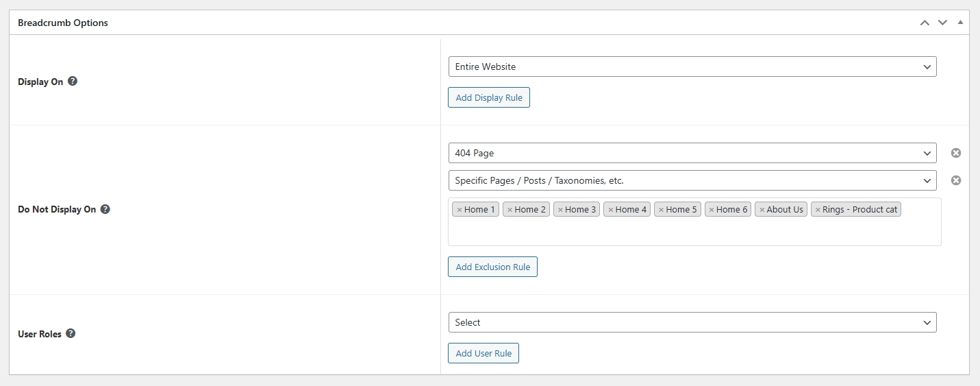This screenshot has width=980, height=386.
Task: Move Breadcrumb Options panel down
Action: [x=942, y=23]
